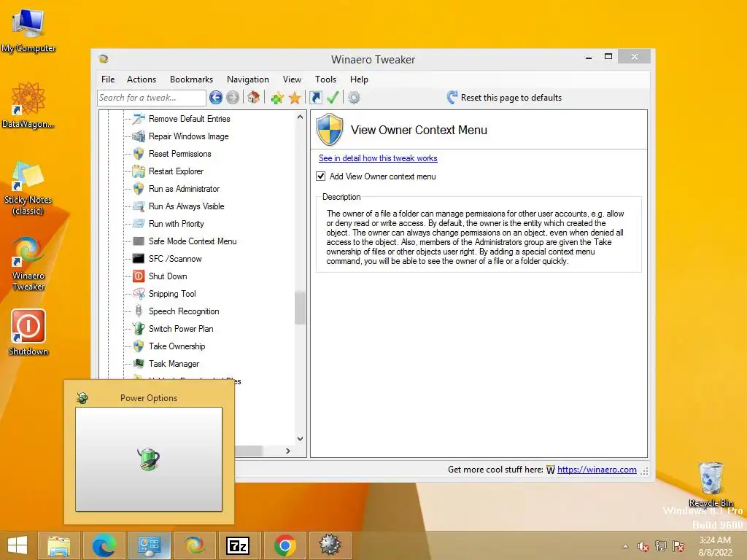This screenshot has width=747, height=560.
Task: Click the Reset Permissions shield icon
Action: (x=139, y=154)
